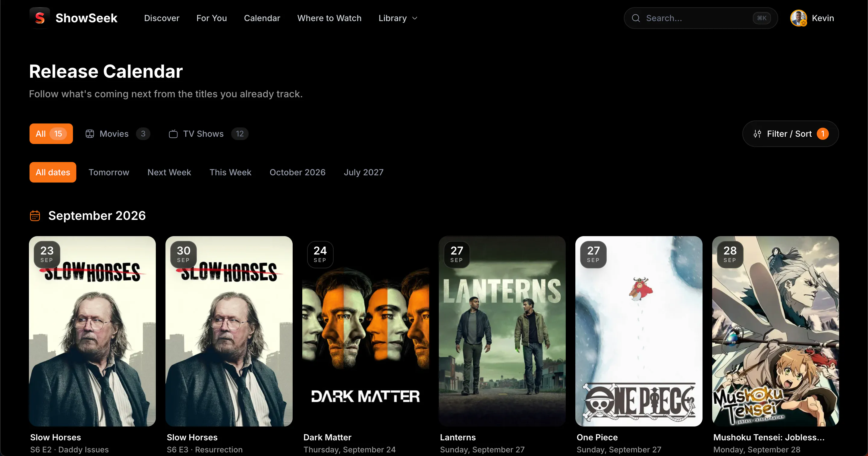
Task: Click the 'Thursday, September 24' date
Action: pyautogui.click(x=349, y=450)
